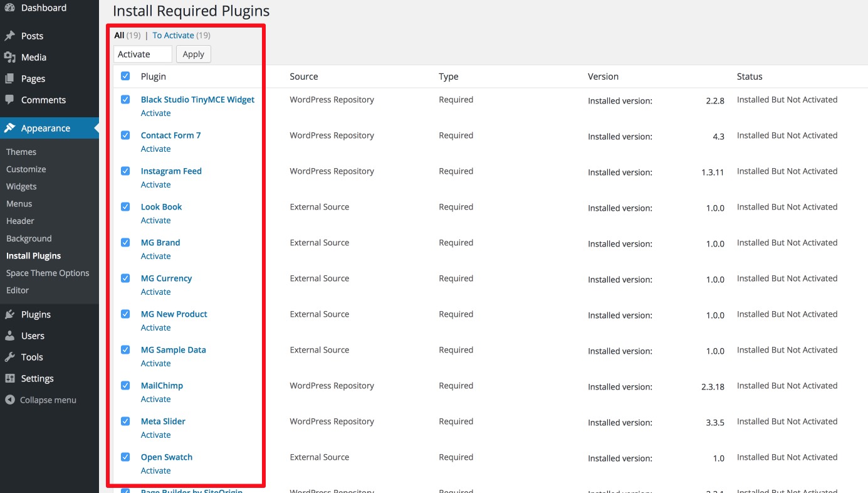Click the Source column header

point(304,77)
